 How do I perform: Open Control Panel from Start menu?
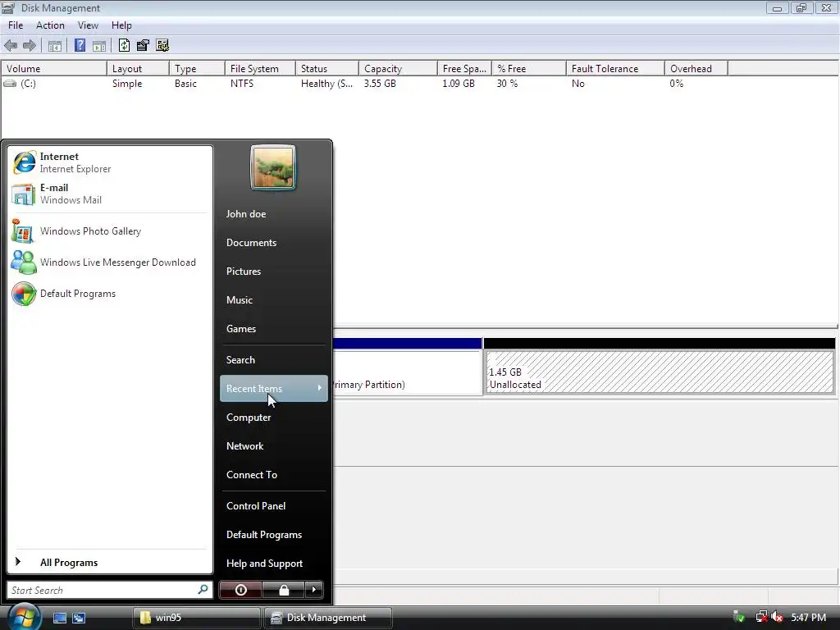[x=256, y=505]
